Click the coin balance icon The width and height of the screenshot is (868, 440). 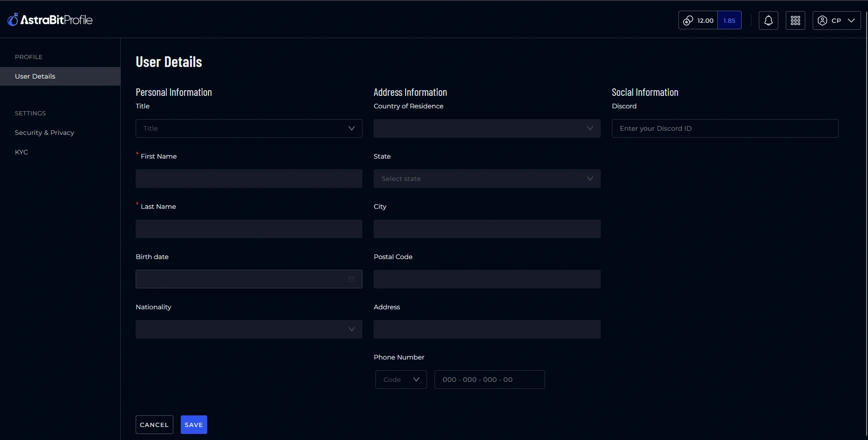(x=688, y=20)
